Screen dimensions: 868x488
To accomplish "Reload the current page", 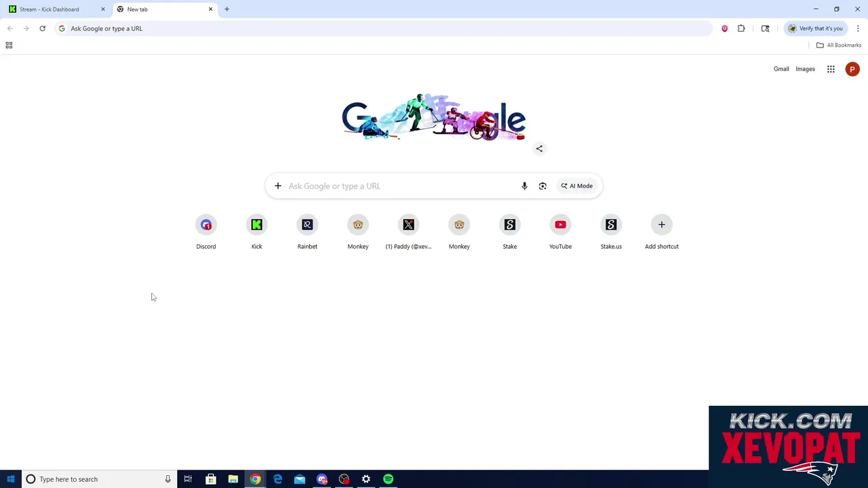I will click(x=42, y=28).
